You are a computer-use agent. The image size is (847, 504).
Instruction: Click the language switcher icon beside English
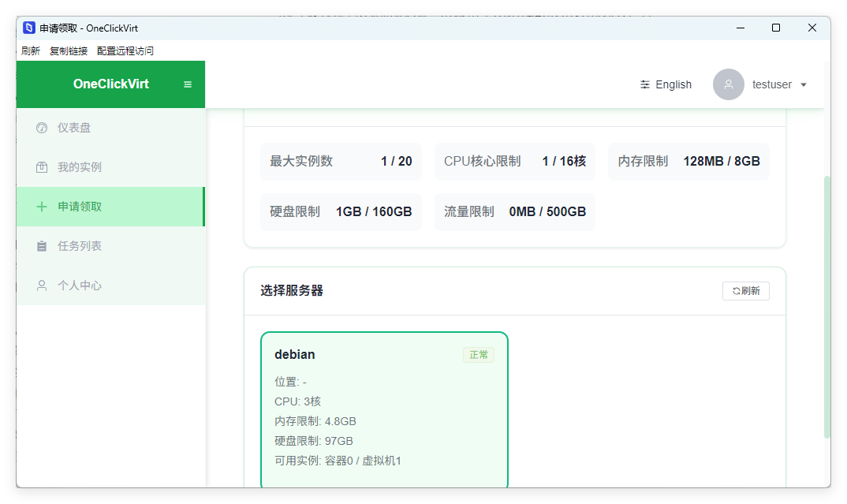click(x=644, y=84)
